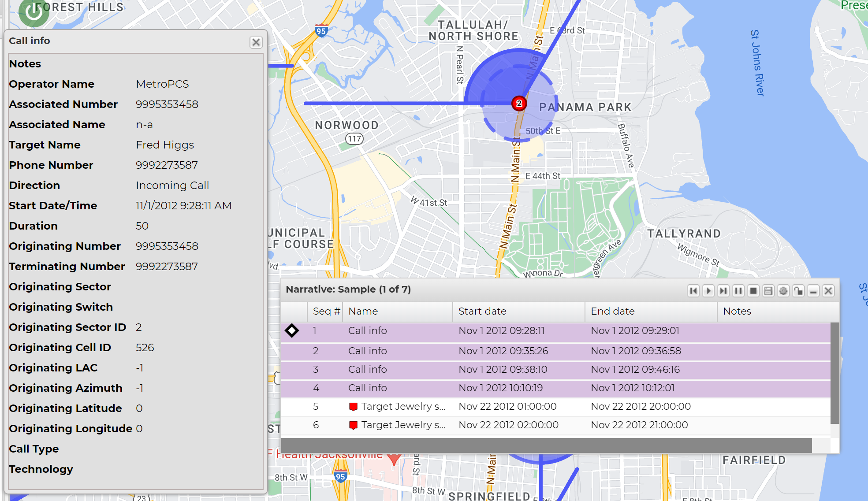The image size is (868, 501).
Task: Close the Call info panel
Action: pyautogui.click(x=256, y=42)
